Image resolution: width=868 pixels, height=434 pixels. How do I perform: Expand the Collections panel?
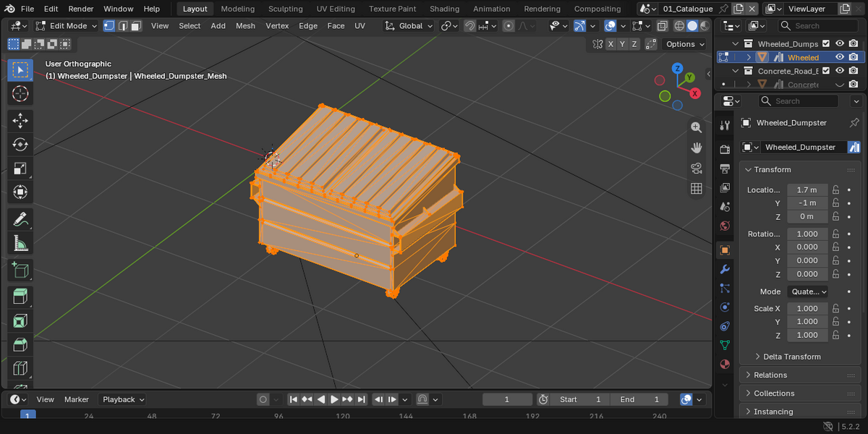774,393
